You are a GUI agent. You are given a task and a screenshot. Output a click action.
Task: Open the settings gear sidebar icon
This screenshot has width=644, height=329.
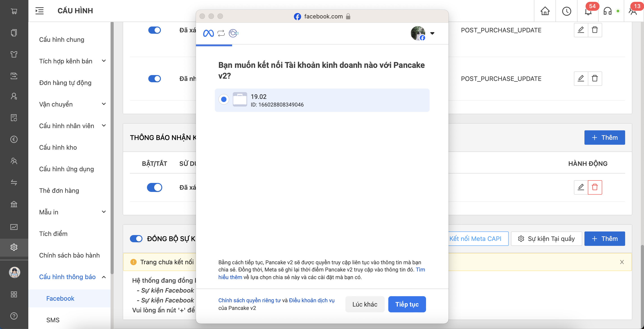14,247
